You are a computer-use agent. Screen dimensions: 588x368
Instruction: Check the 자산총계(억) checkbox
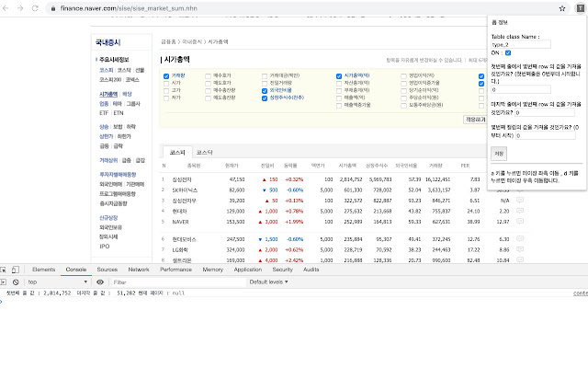point(339,84)
